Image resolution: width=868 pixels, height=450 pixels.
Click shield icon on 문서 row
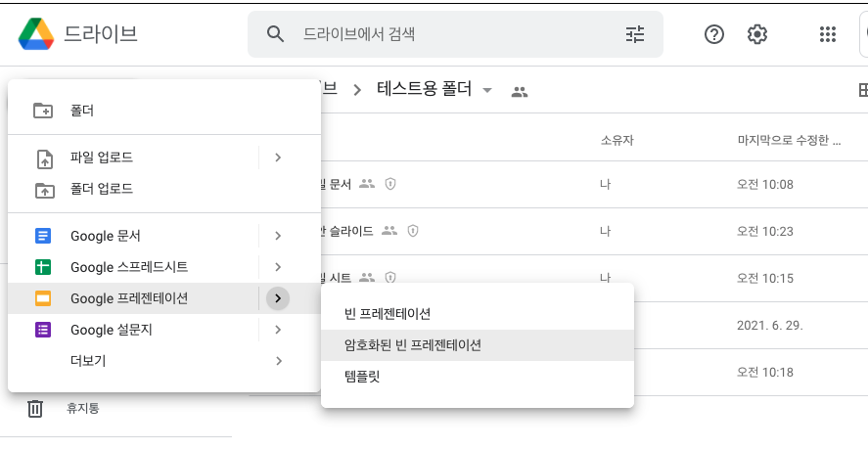tap(390, 184)
